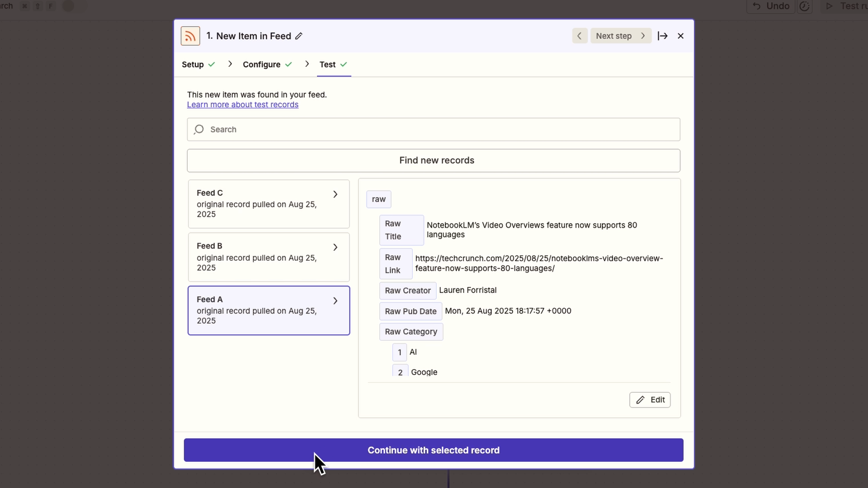Viewport: 868px width, 488px height.
Task: Click the Edit record button
Action: [650, 400]
